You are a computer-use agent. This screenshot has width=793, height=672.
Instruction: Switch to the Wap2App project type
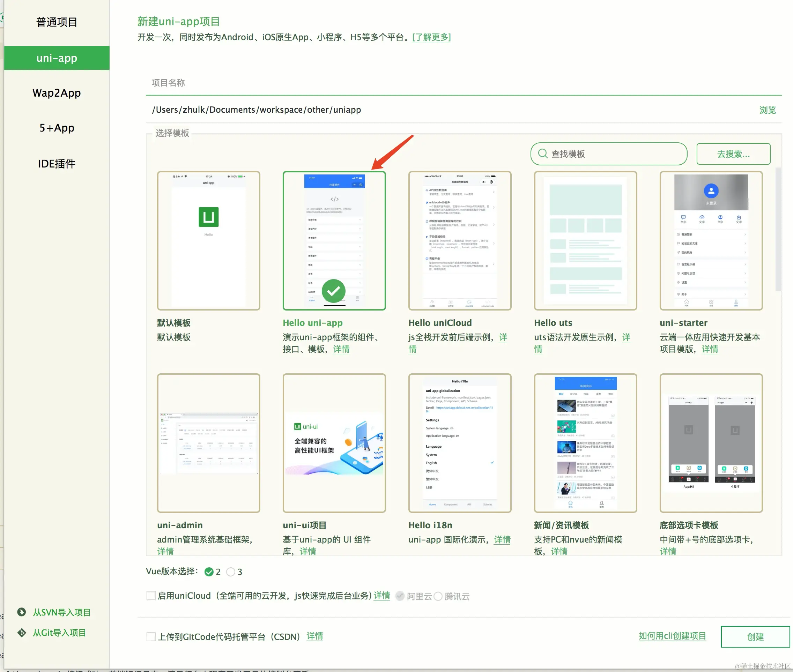[57, 93]
